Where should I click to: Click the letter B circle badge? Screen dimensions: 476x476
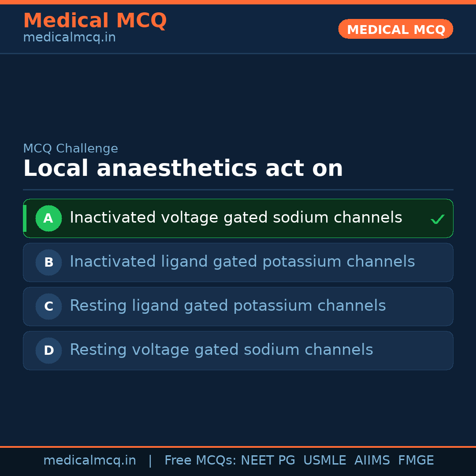[48, 262]
